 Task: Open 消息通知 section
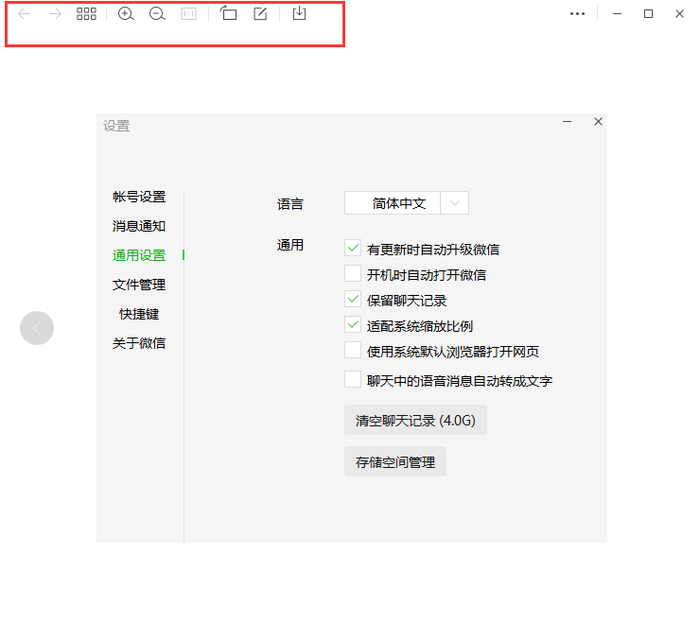pos(139,226)
